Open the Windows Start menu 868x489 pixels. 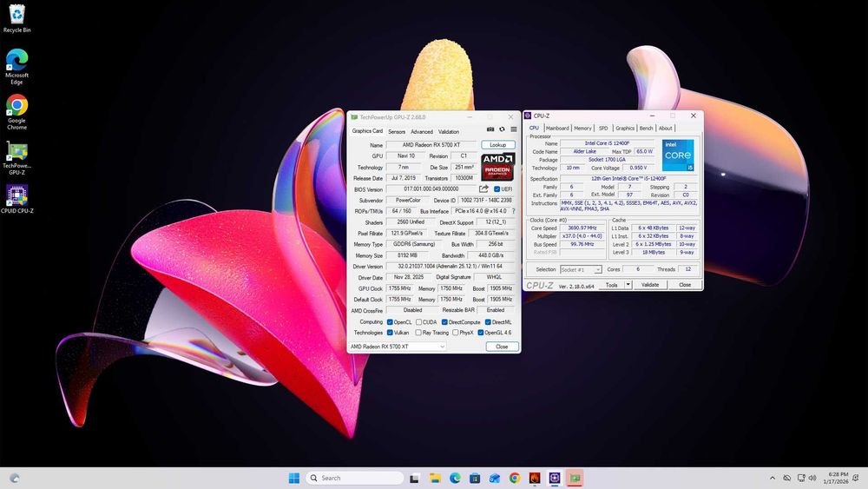pos(294,478)
